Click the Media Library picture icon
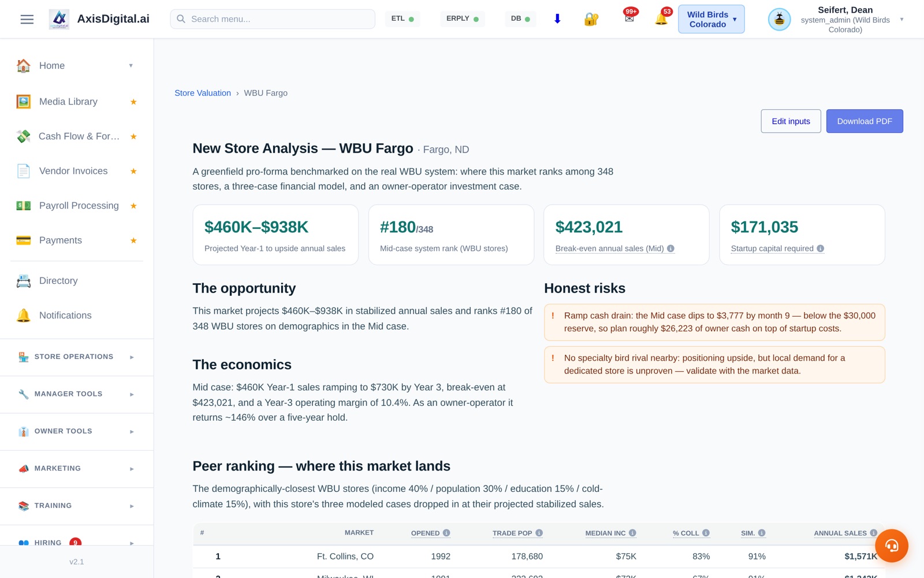The height and width of the screenshot is (578, 924). 24,102
